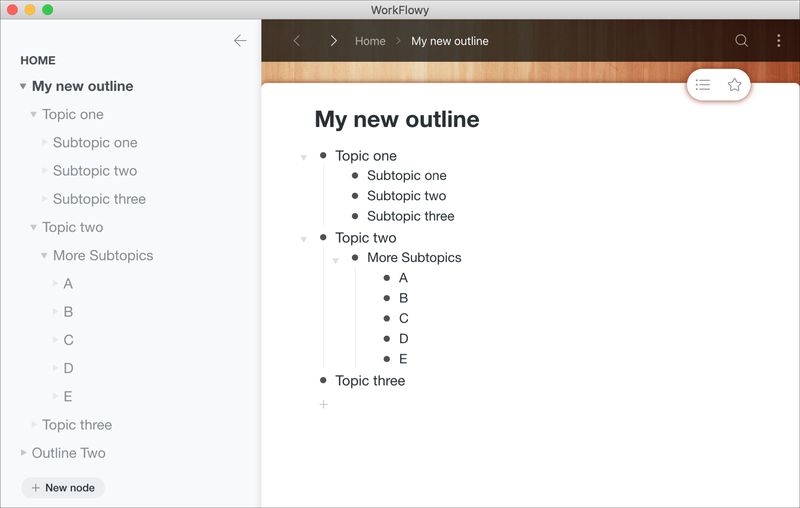
Task: Click item A text in main outline
Action: (403, 278)
